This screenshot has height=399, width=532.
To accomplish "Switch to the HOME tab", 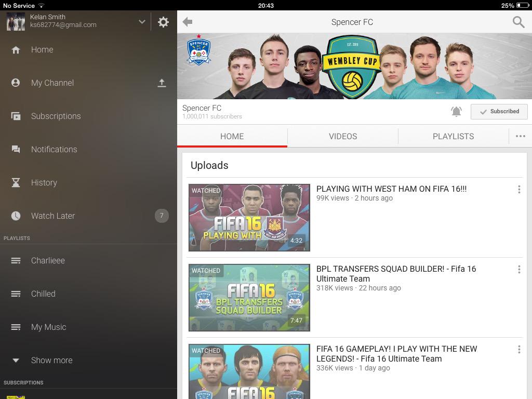I will (x=232, y=137).
